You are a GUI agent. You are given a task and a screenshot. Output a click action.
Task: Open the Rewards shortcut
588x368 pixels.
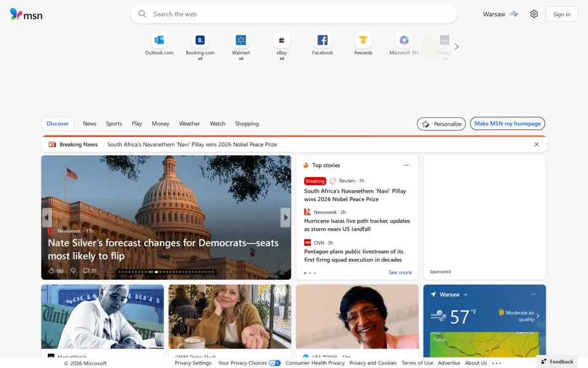[363, 44]
